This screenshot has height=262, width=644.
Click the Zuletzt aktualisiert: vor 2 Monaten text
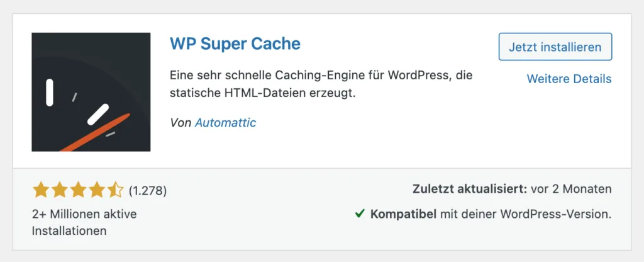pyautogui.click(x=512, y=189)
